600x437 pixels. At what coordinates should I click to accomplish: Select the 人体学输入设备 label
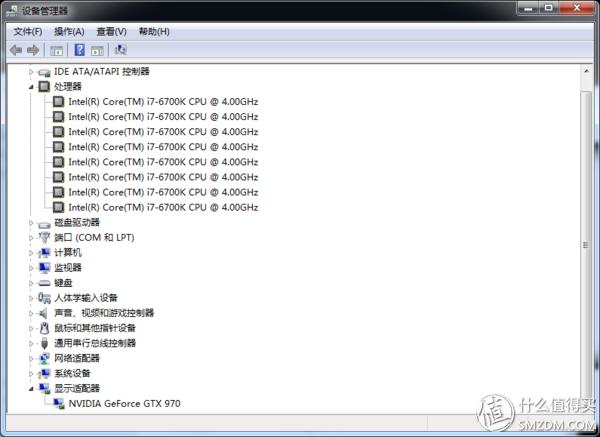coord(86,298)
